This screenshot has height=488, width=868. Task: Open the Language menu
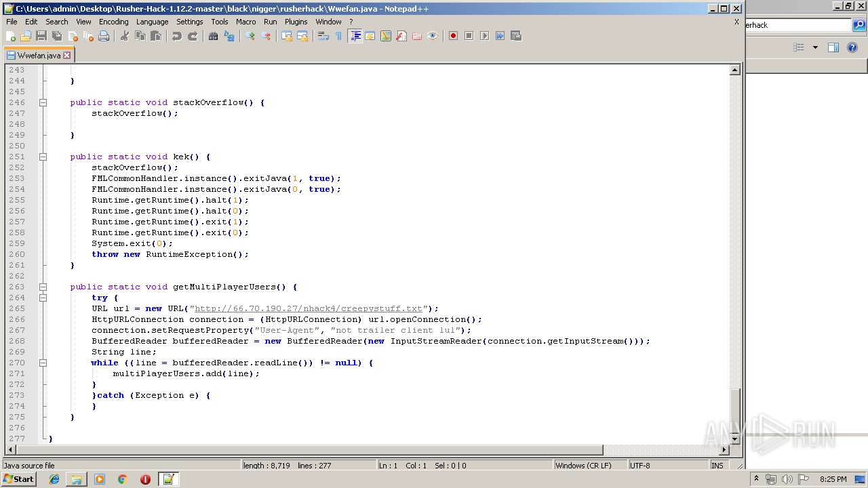click(x=152, y=22)
